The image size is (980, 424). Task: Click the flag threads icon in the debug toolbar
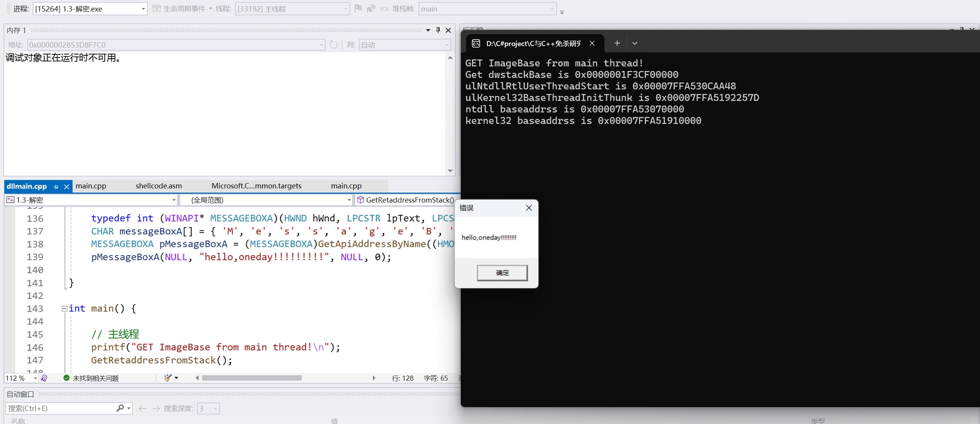(x=358, y=9)
